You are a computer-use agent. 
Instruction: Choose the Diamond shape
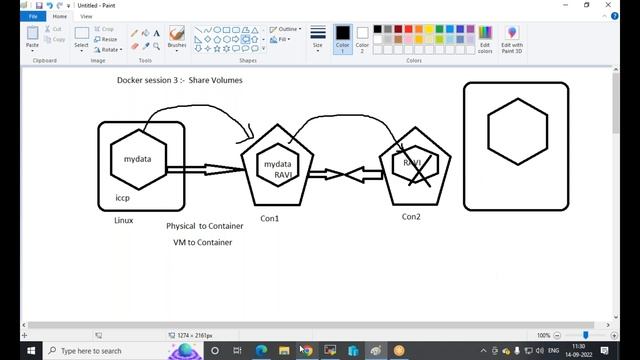tap(208, 40)
